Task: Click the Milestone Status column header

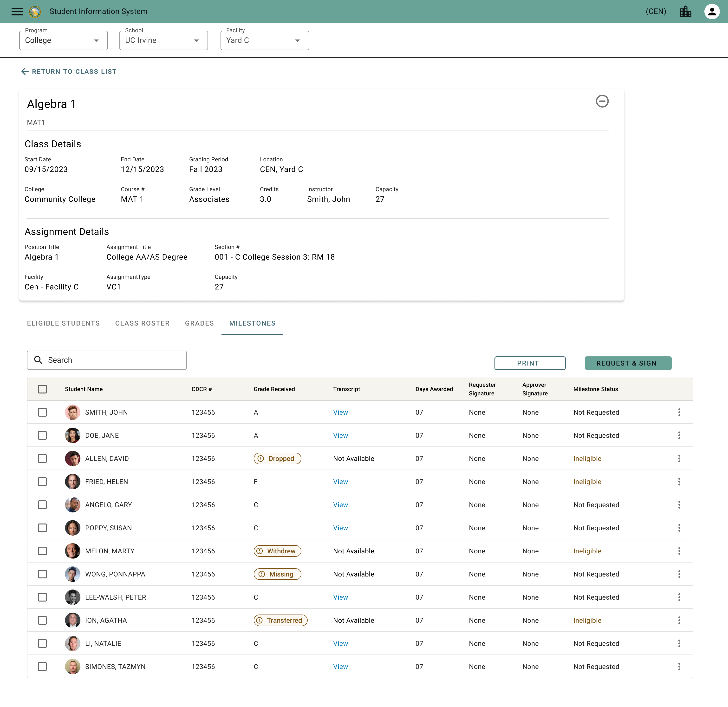Action: [595, 389]
